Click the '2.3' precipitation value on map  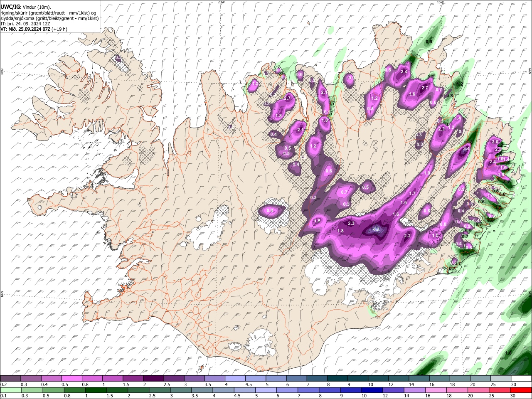351,224
